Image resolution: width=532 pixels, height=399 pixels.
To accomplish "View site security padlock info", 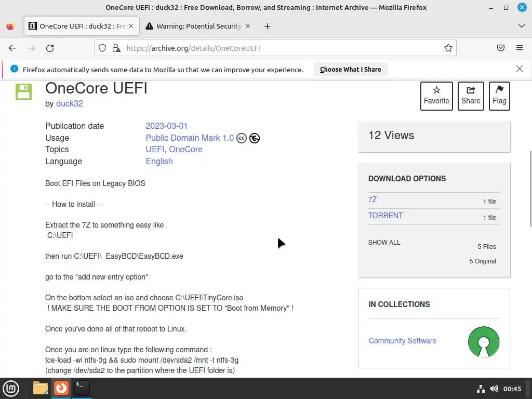I will coord(116,48).
